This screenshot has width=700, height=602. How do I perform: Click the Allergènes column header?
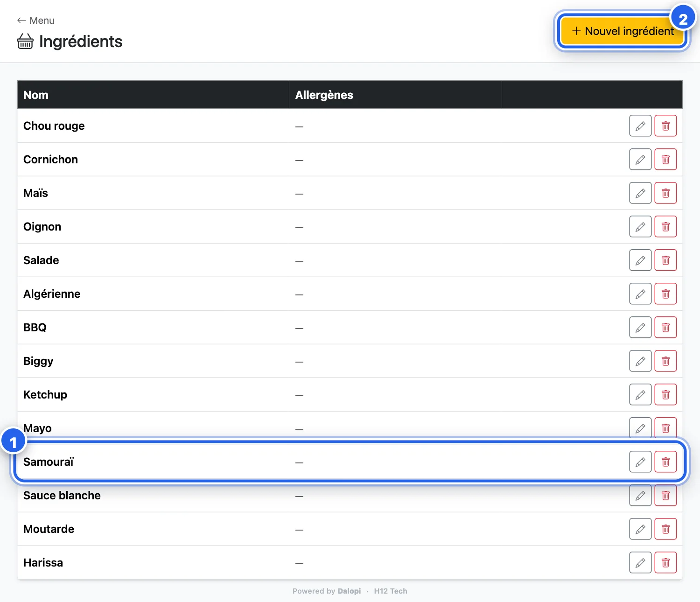click(x=324, y=95)
